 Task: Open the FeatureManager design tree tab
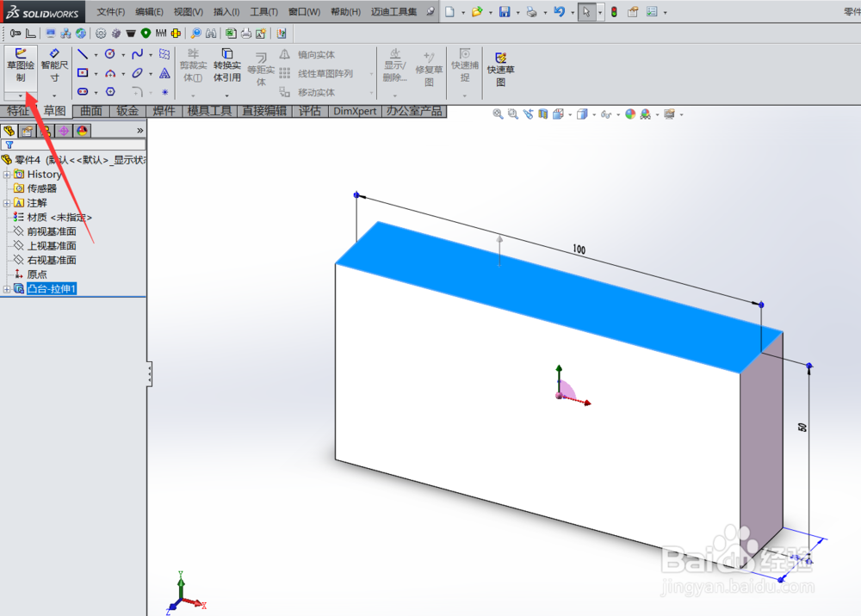click(x=9, y=131)
